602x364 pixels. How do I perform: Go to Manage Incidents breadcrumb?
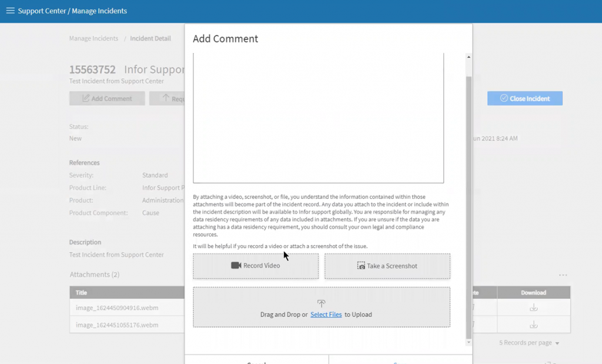coord(93,39)
